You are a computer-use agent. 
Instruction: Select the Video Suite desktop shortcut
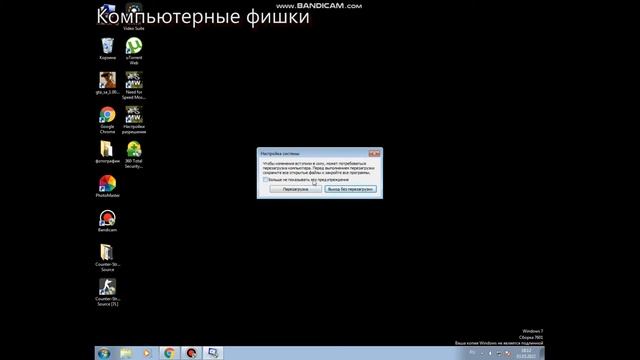click(x=134, y=16)
